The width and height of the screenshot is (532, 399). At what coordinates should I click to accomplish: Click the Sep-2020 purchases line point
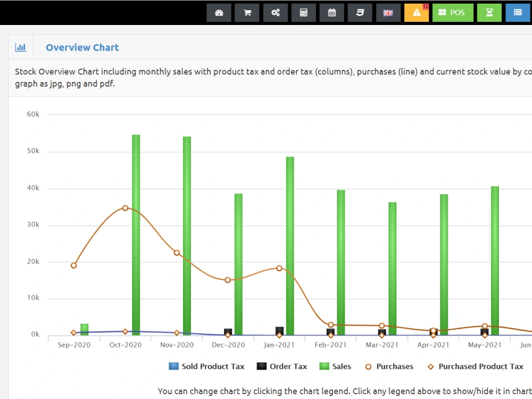click(73, 265)
